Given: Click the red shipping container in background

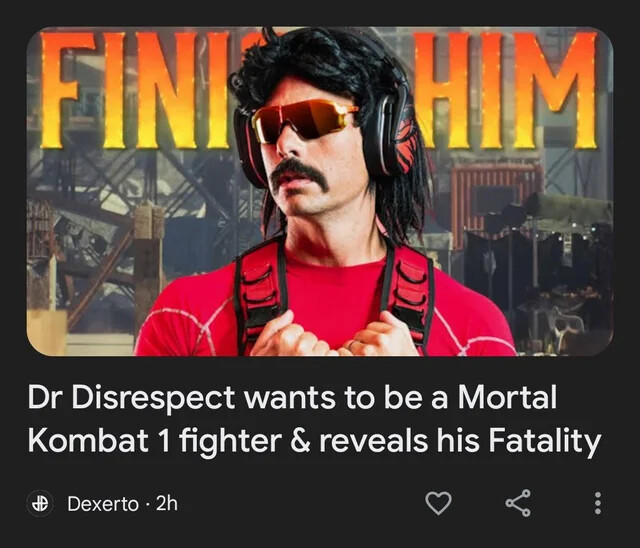Looking at the screenshot, I should pos(496,200).
